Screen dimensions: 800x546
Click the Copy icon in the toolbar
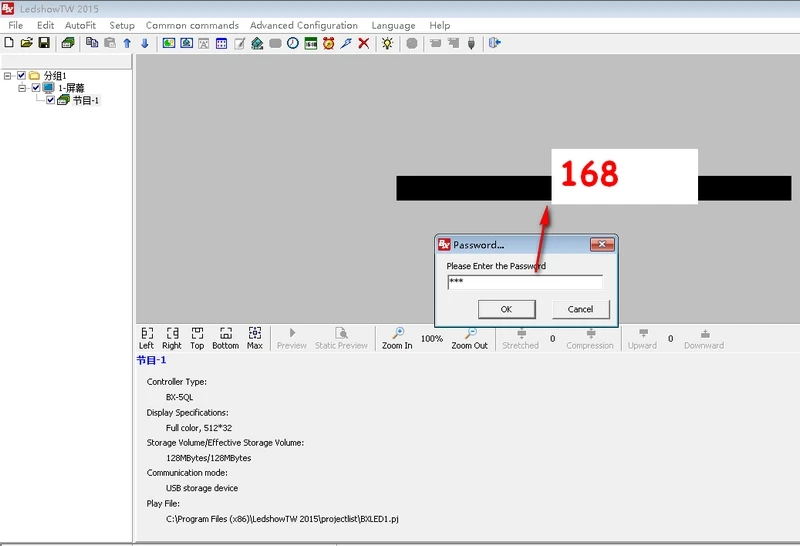92,43
